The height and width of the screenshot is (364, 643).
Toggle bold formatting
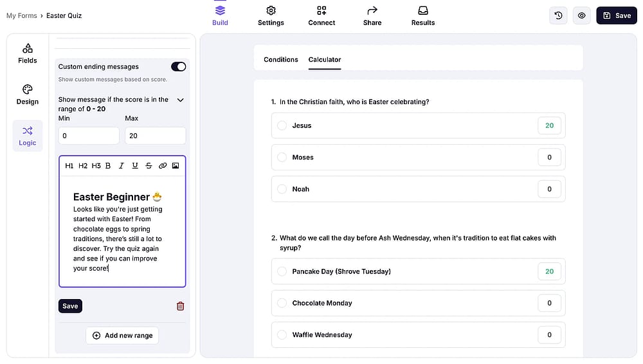coord(108,166)
